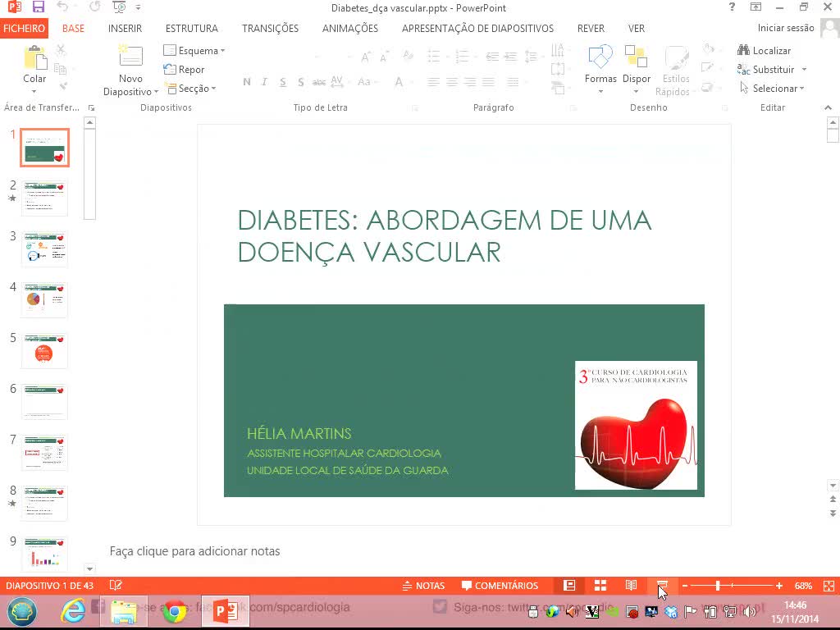Click spell check icon in status bar

(x=116, y=586)
